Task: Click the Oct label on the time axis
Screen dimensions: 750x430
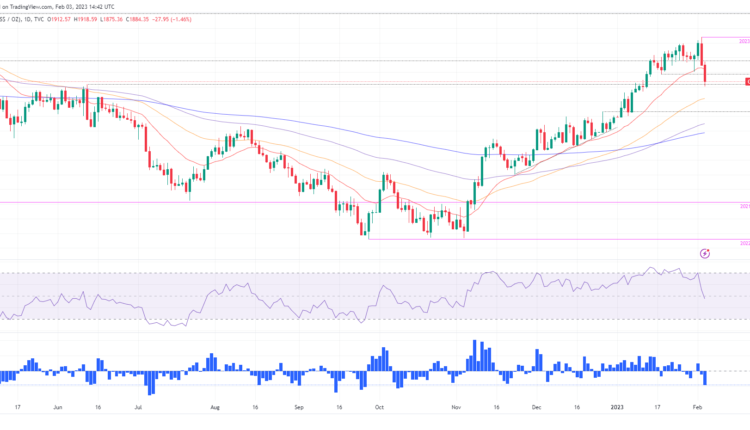Action: (376, 408)
